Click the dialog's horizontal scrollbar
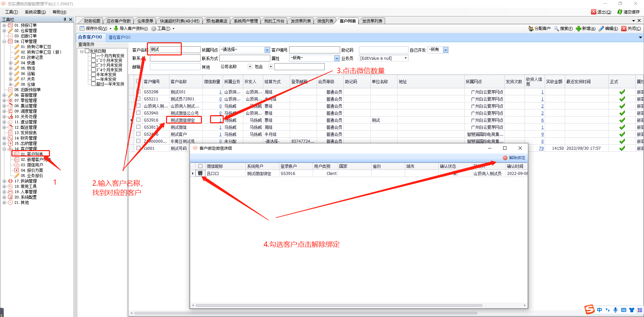The image size is (644, 317). coord(339,306)
